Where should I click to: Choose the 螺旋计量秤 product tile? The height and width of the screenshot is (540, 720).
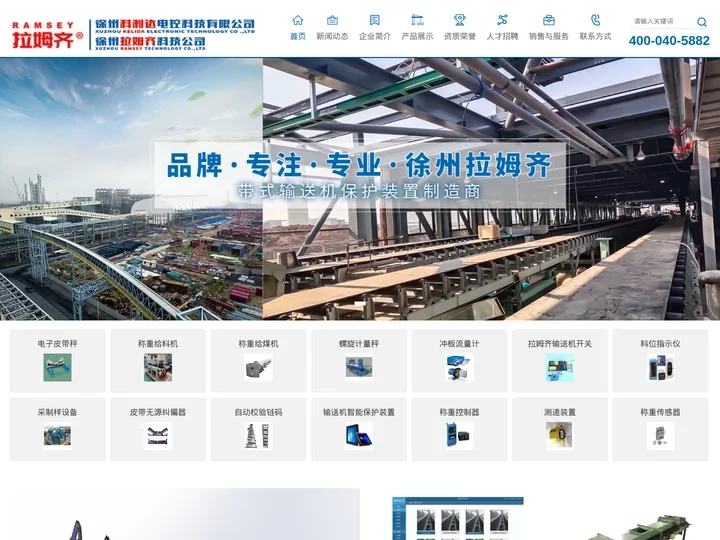[359, 360]
